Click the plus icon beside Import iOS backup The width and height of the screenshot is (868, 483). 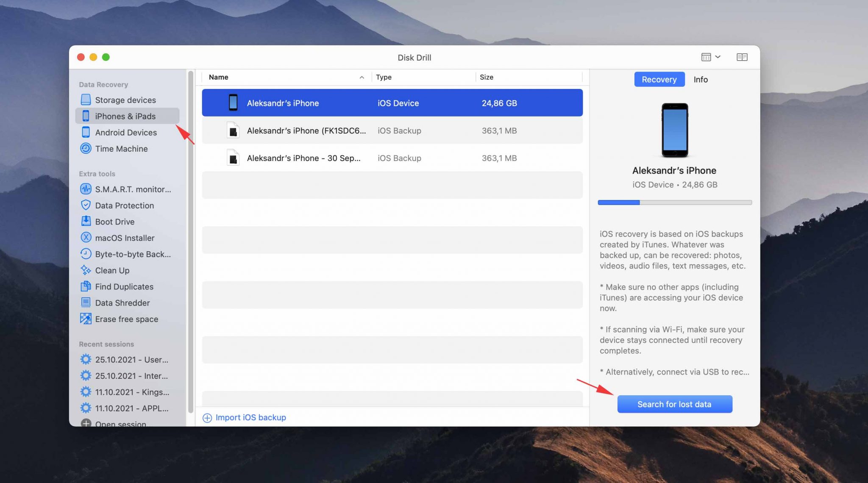click(x=207, y=418)
